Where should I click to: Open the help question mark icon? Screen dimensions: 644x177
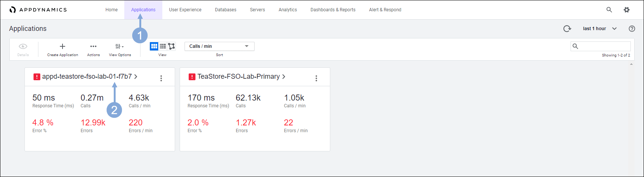632,29
